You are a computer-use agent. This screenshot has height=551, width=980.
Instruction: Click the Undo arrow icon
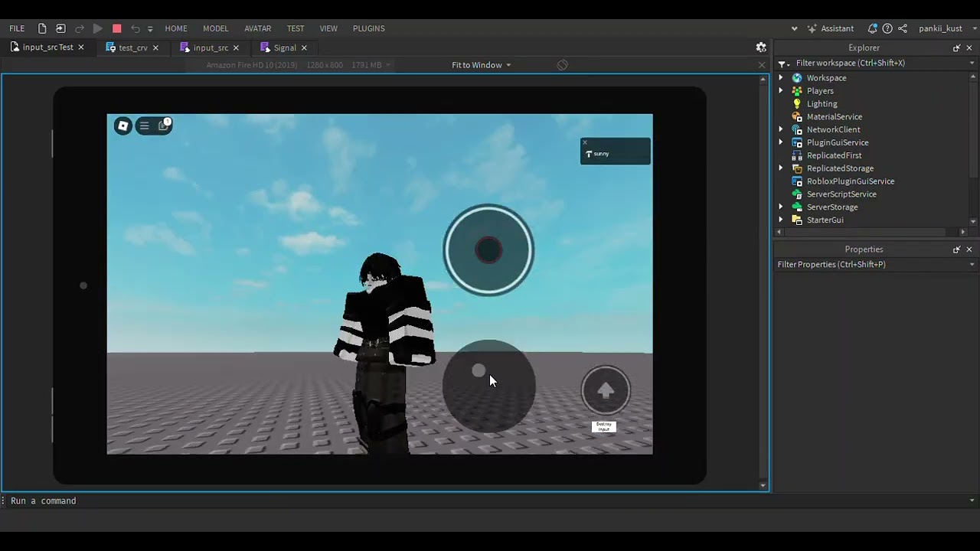click(x=136, y=28)
